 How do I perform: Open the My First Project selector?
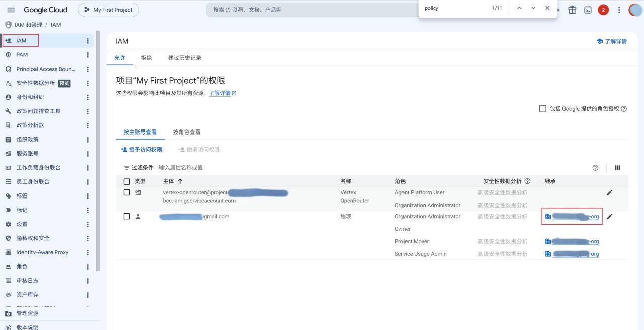[x=108, y=10]
